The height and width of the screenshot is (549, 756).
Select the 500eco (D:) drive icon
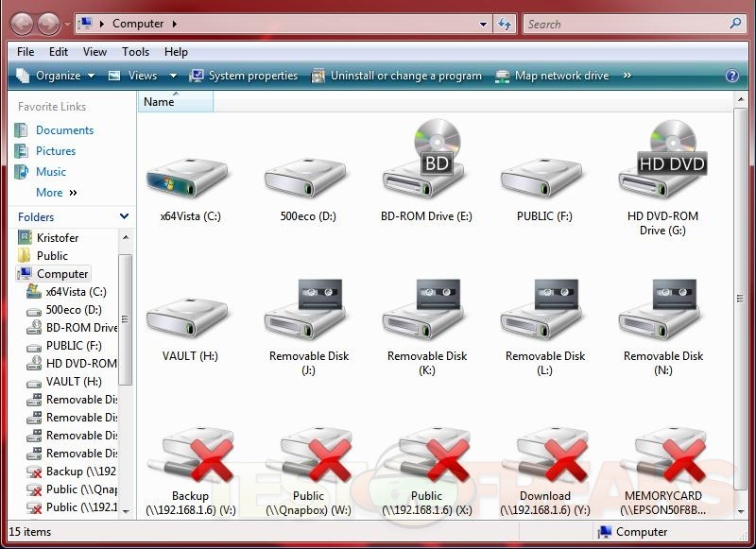[x=308, y=175]
